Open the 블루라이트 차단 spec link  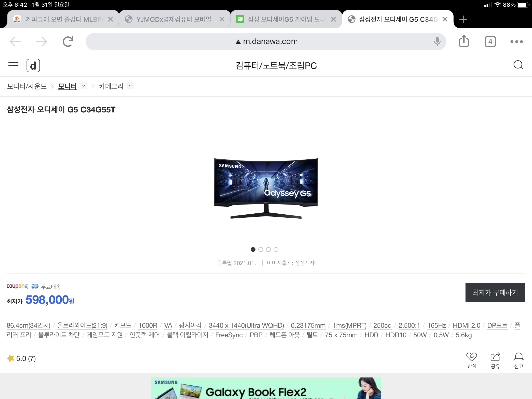point(59,335)
